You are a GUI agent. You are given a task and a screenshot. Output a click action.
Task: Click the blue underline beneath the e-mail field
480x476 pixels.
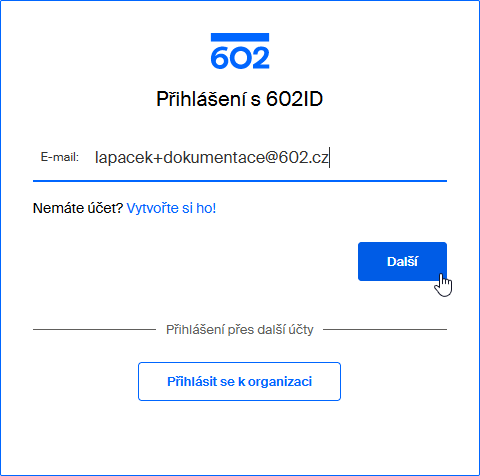240,181
